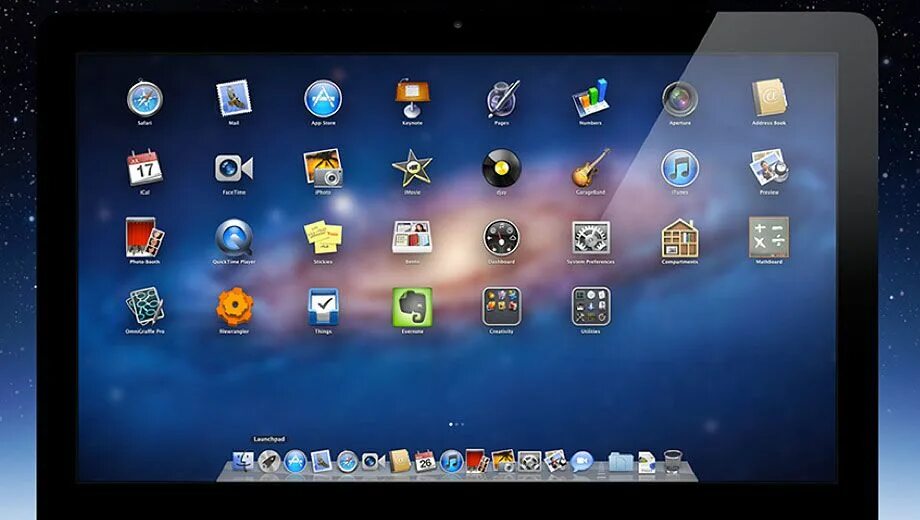Open the orange Rewrangler gear app

point(234,306)
